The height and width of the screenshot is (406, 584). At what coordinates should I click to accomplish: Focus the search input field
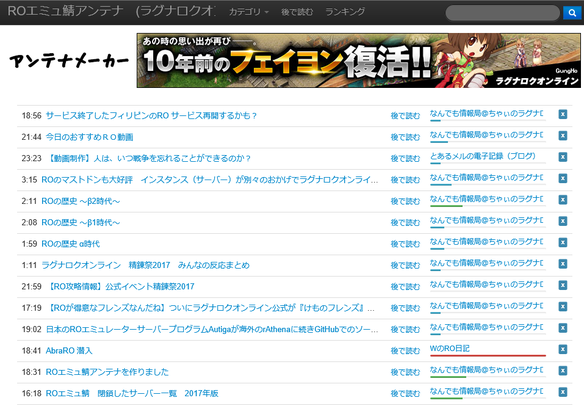point(503,13)
